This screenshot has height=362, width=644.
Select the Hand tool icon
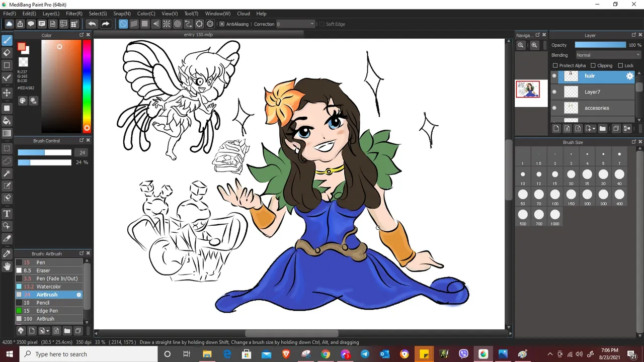(x=7, y=266)
